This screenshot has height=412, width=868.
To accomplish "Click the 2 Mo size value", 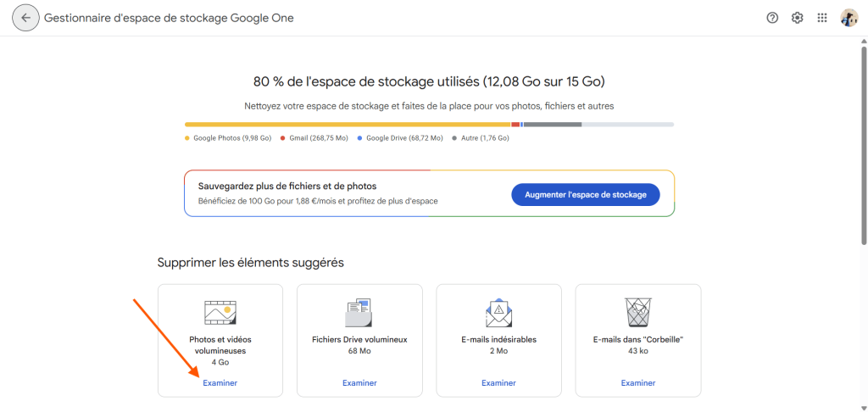I will point(498,351).
